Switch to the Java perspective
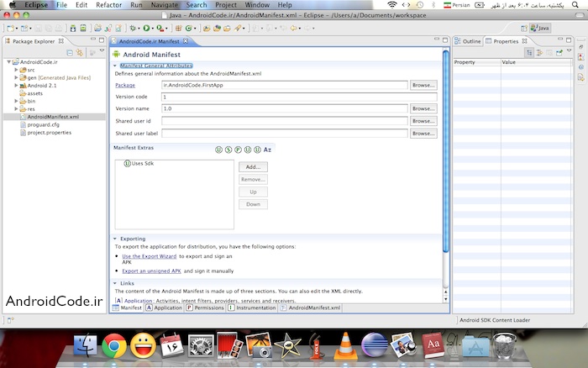Image resolution: width=588 pixels, height=368 pixels. 539,28
